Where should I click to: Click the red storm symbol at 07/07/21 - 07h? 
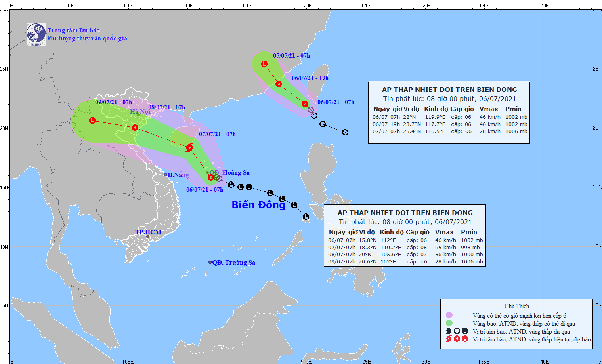click(x=189, y=148)
